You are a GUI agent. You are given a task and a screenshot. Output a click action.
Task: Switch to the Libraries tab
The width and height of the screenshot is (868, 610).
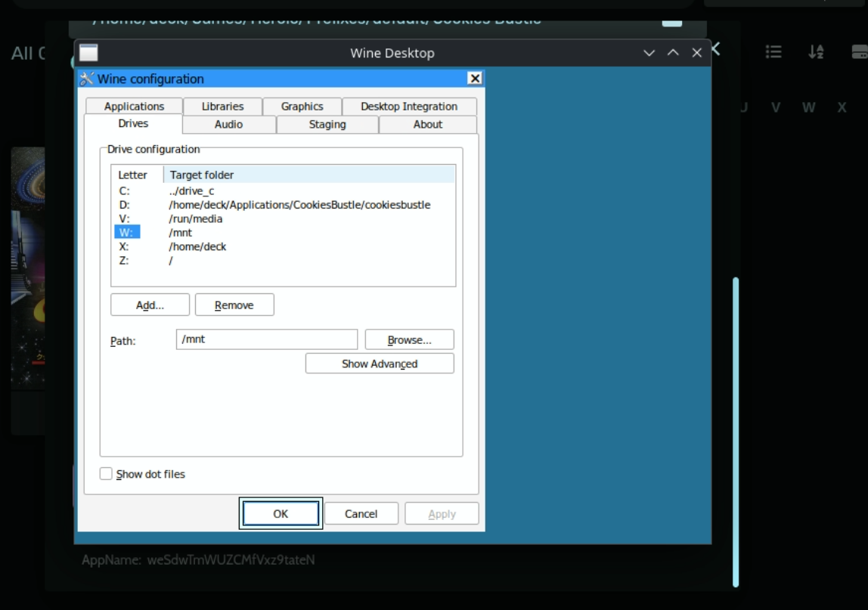222,107
